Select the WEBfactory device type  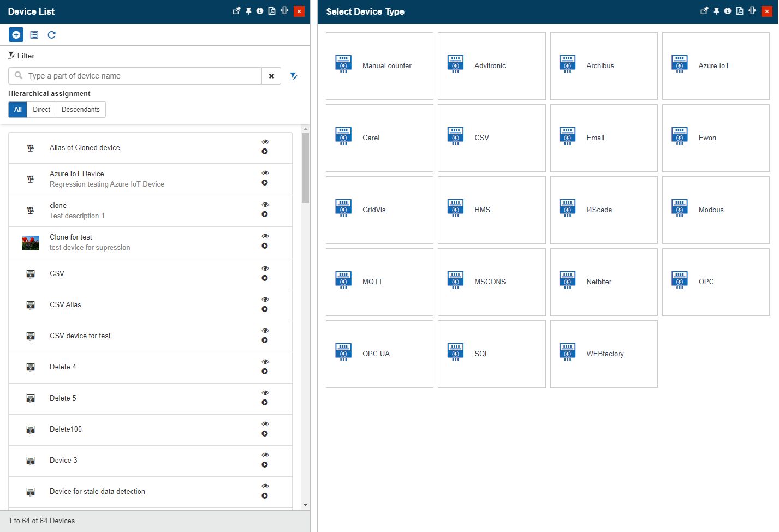tap(604, 354)
